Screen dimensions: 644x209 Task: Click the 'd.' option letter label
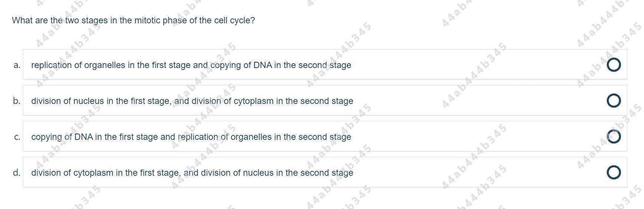tap(17, 173)
